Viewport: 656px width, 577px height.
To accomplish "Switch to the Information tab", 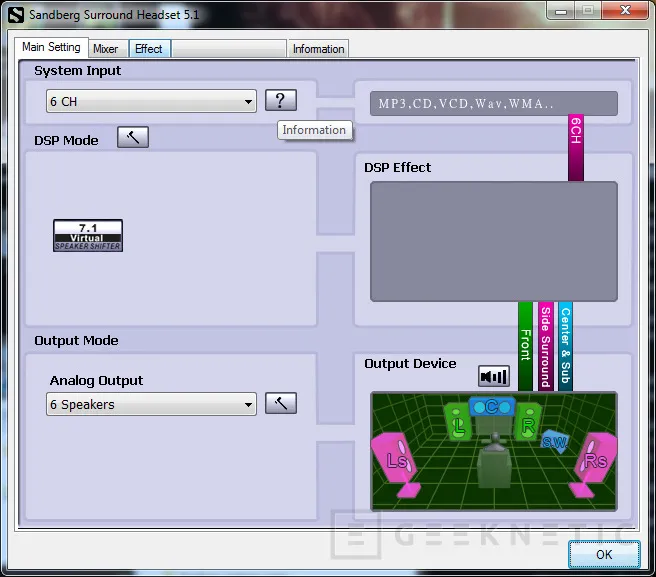I will pos(318,49).
